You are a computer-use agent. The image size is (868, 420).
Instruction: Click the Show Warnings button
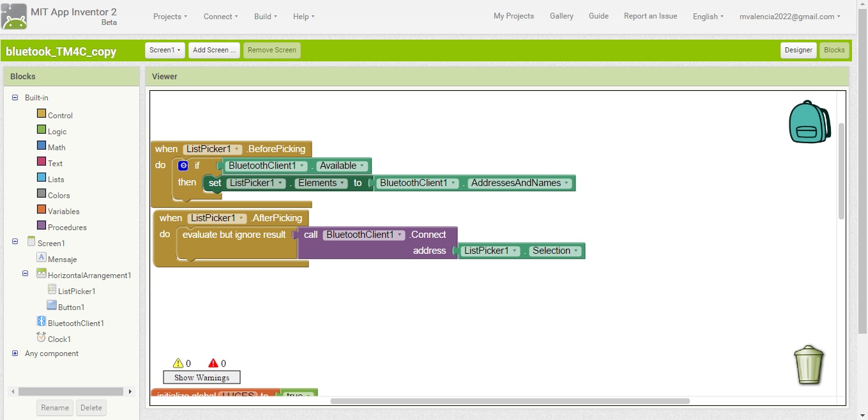[202, 378]
